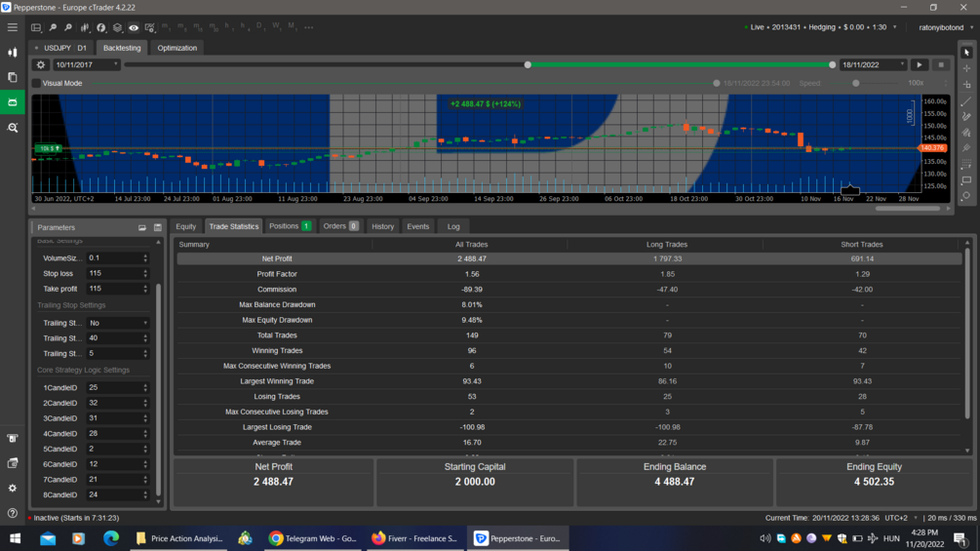Viewport: 980px width, 551px height.
Task: Open the backtest end date 18/11/2022 dropdown
Action: coord(873,65)
